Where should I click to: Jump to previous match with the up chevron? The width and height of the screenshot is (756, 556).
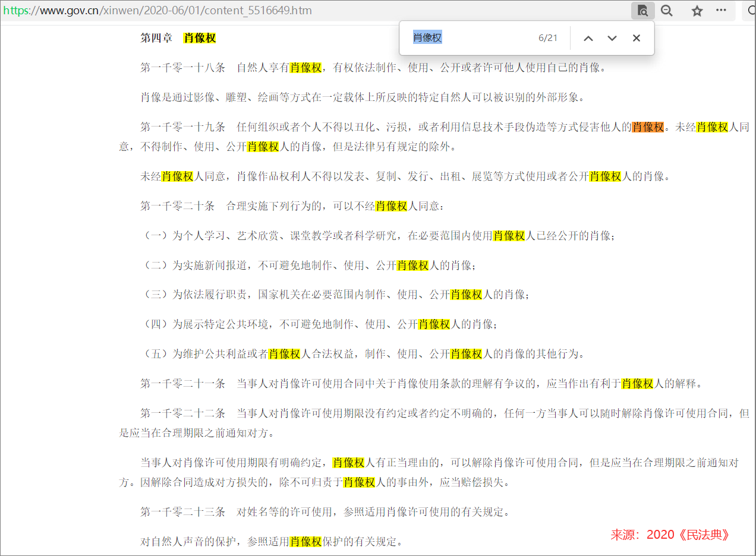point(588,37)
